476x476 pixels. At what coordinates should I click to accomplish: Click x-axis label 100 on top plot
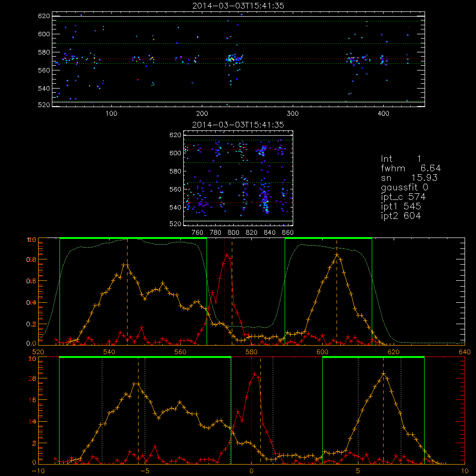pos(111,114)
